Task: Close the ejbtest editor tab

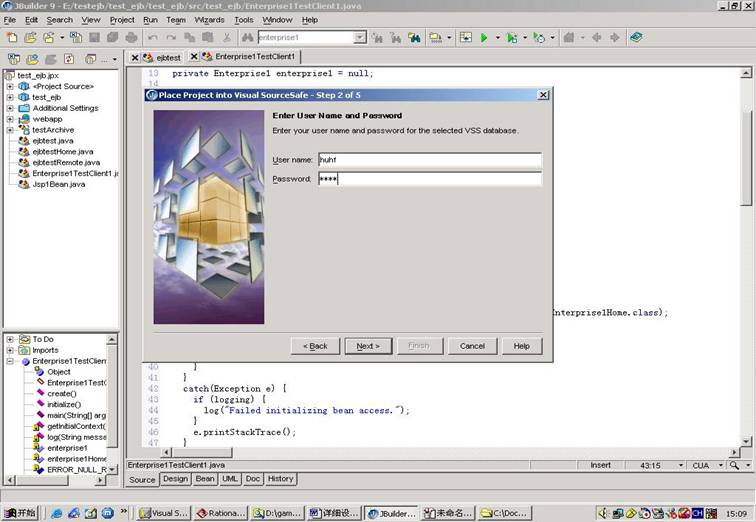Action: coord(135,58)
